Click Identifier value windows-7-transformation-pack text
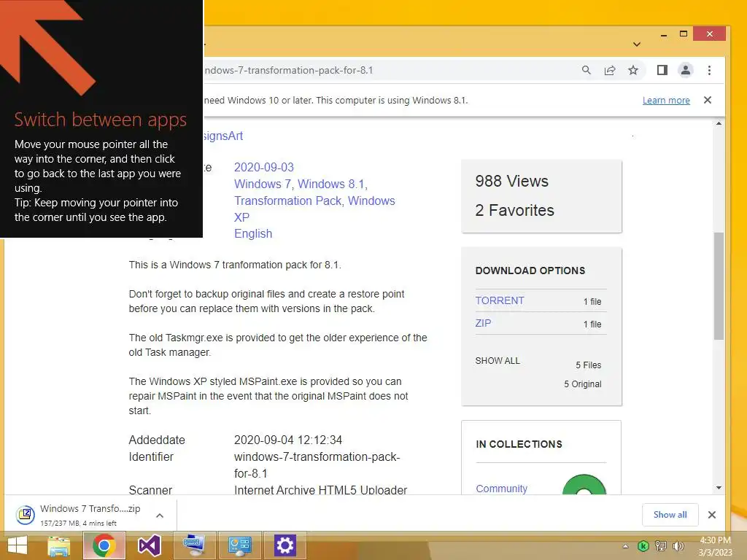 tap(317, 464)
